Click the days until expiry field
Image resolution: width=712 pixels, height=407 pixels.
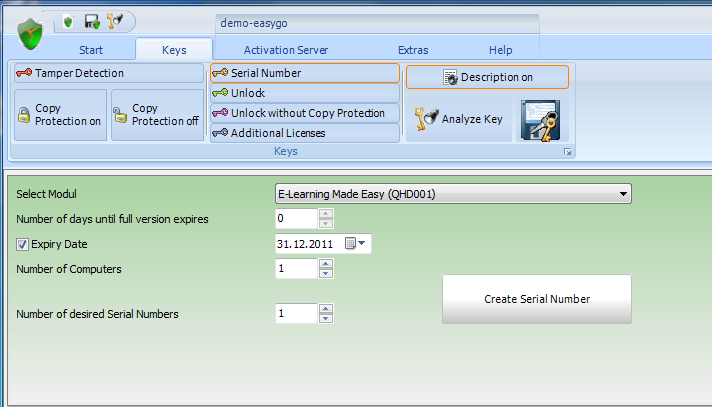click(x=296, y=218)
